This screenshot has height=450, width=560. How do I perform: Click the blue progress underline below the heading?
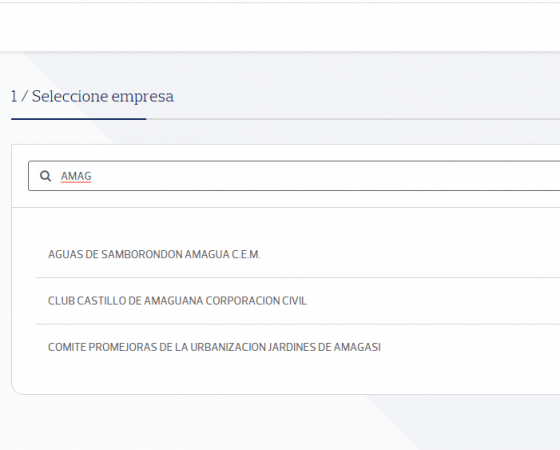(x=79, y=119)
